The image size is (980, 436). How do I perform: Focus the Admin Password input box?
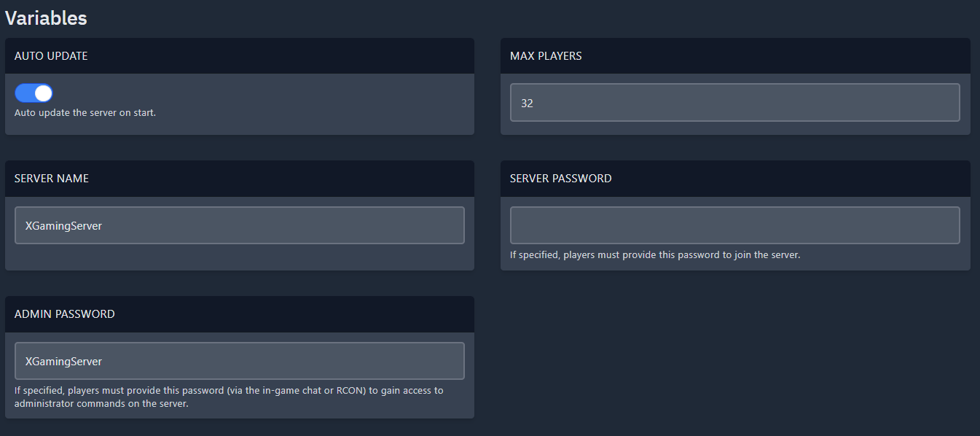(x=239, y=360)
